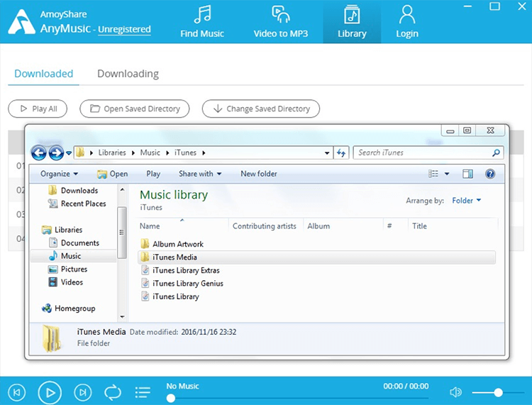Click navigation pane scroll down arrow
The height and width of the screenshot is (405, 532).
click(122, 317)
